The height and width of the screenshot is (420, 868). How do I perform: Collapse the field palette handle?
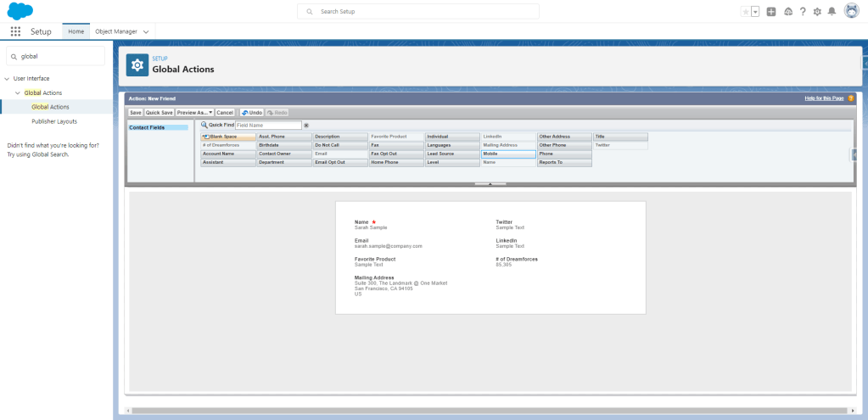pyautogui.click(x=490, y=183)
